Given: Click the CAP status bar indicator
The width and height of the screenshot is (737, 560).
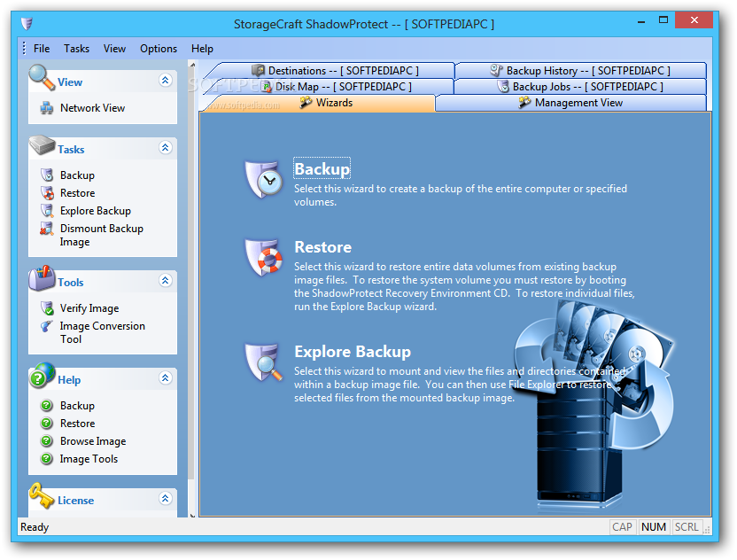Looking at the screenshot, I should 622,527.
